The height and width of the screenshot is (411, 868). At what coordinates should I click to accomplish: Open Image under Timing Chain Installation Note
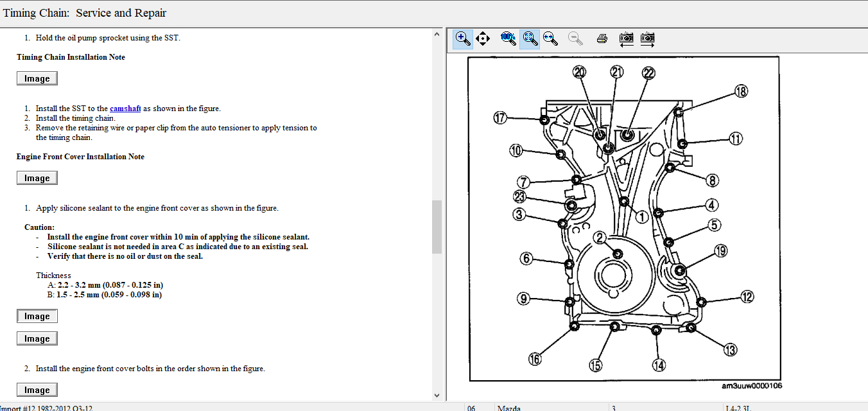click(x=37, y=78)
